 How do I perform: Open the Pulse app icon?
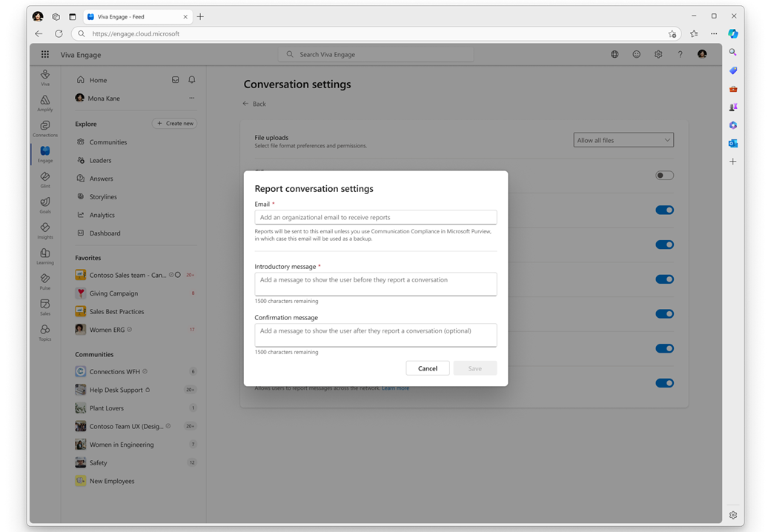pyautogui.click(x=45, y=281)
